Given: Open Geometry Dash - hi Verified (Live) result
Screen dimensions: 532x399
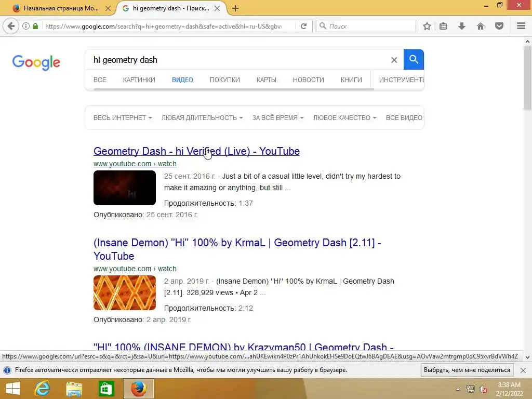Looking at the screenshot, I should pos(196,151).
